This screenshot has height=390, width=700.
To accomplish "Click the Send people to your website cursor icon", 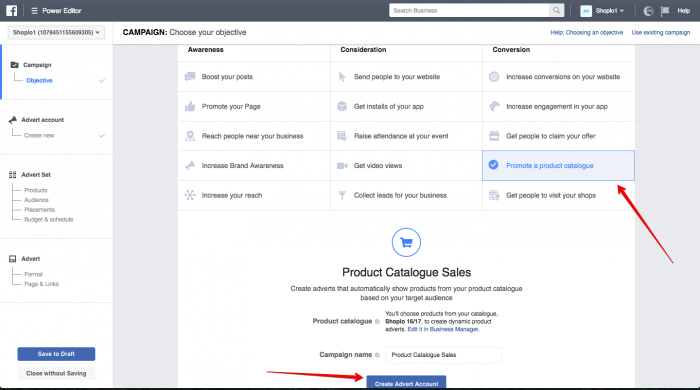I will coord(342,77).
